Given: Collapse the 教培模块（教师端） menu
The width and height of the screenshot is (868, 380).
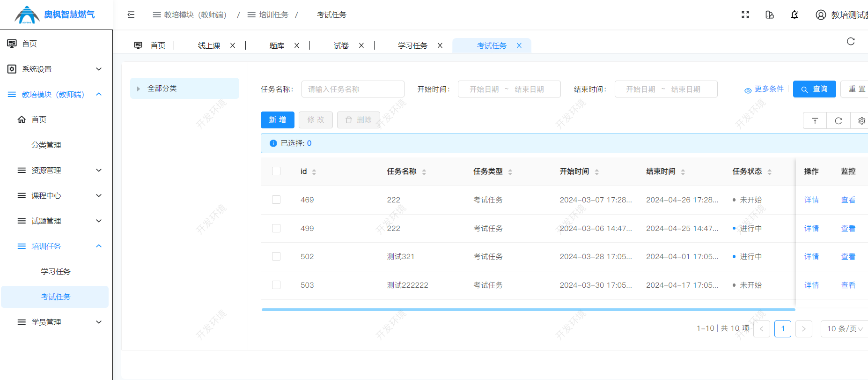Looking at the screenshot, I should pyautogui.click(x=99, y=94).
